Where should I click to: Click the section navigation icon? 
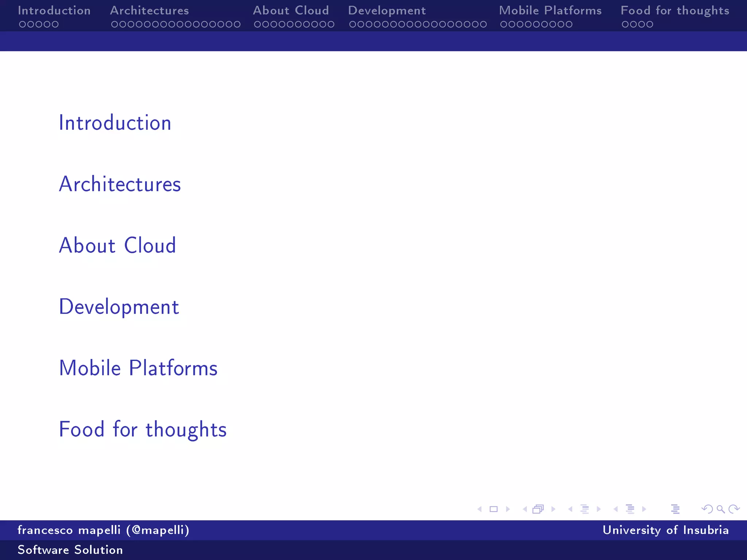[x=630, y=509]
